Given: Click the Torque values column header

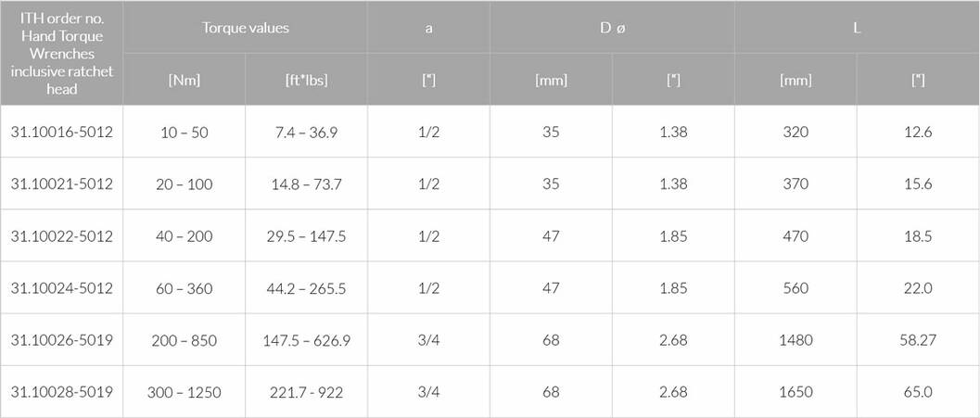Looking at the screenshot, I should click(x=245, y=28).
